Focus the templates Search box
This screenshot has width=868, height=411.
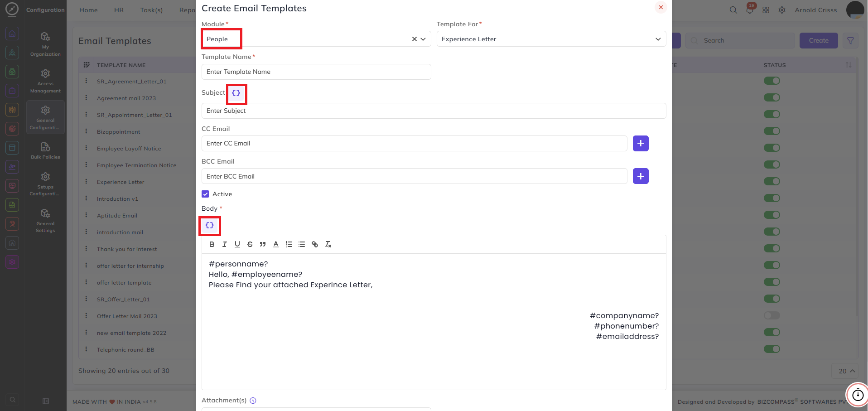pyautogui.click(x=740, y=41)
